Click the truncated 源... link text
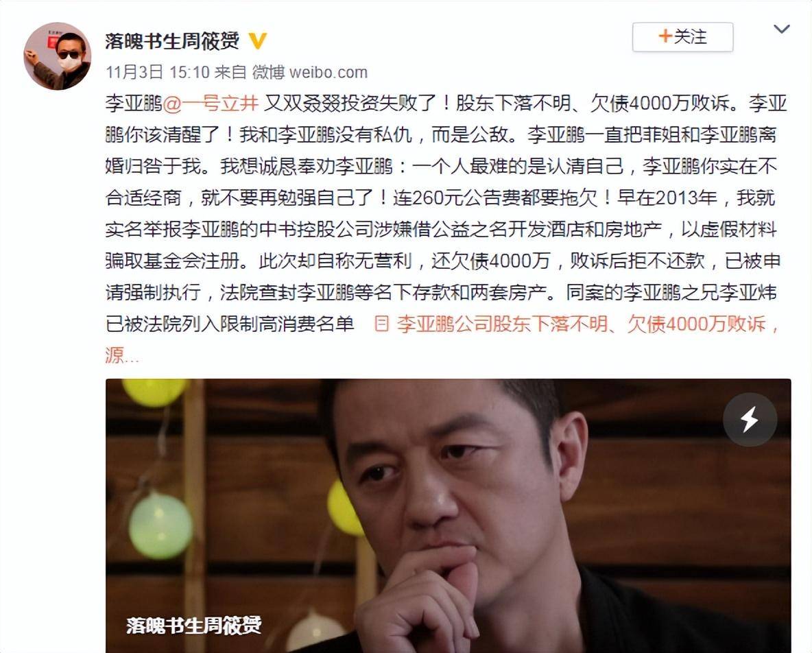The width and height of the screenshot is (812, 653). [122, 355]
